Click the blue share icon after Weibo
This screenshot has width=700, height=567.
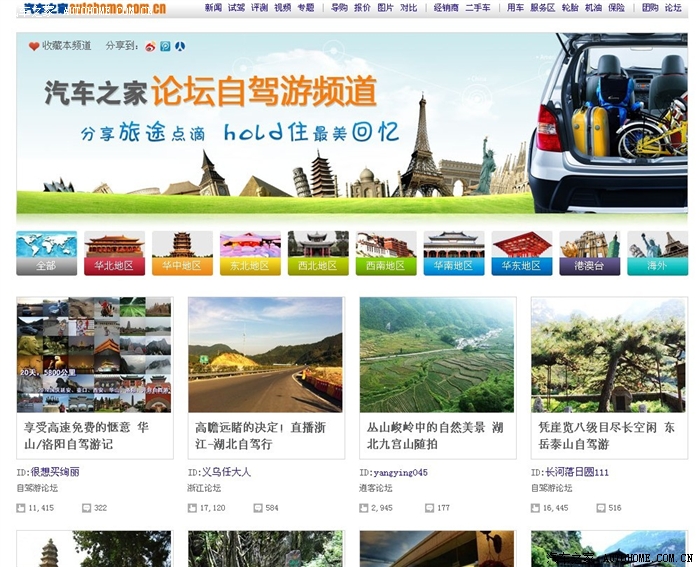(166, 46)
